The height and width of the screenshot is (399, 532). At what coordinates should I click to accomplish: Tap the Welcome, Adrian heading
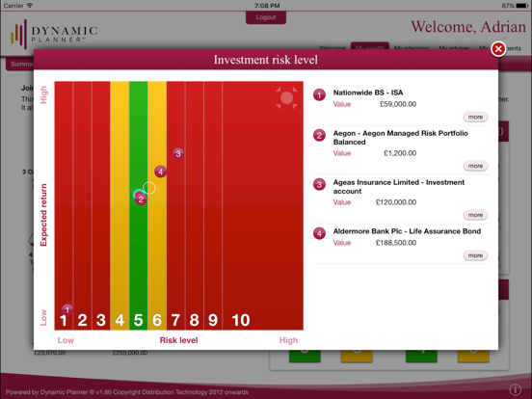468,27
